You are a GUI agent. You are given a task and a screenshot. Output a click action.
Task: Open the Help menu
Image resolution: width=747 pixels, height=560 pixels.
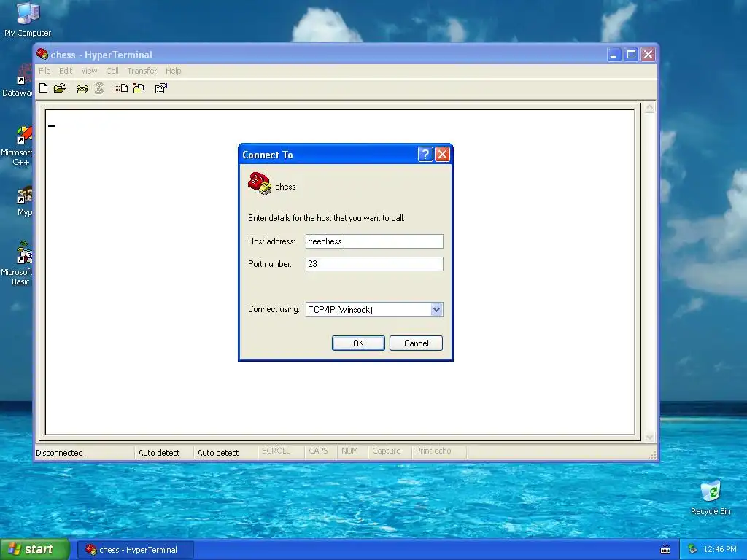174,71
